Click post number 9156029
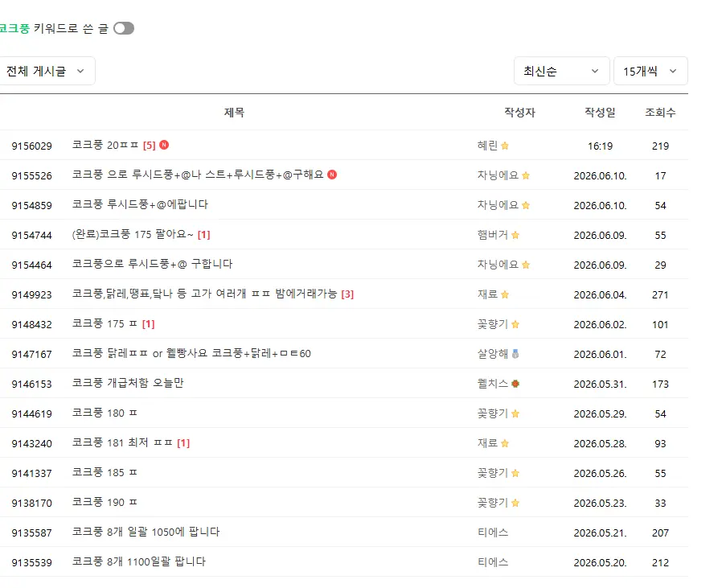The width and height of the screenshot is (722, 588). pos(32,146)
